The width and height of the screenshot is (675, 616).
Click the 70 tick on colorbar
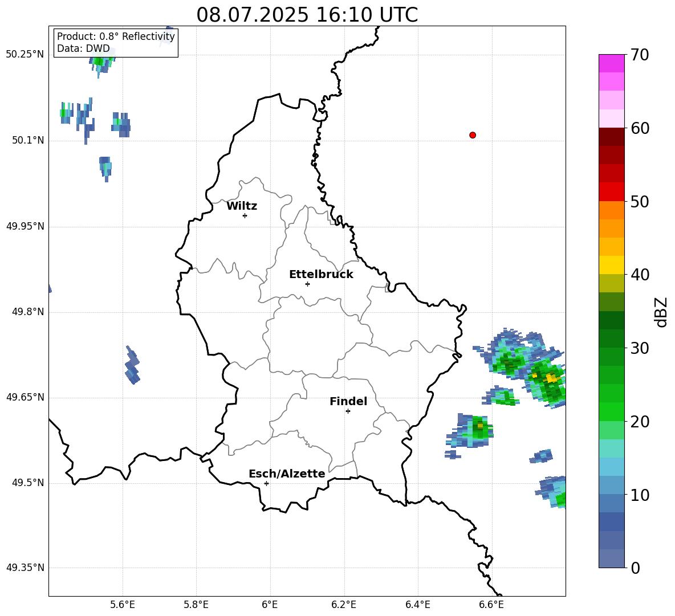click(x=640, y=55)
